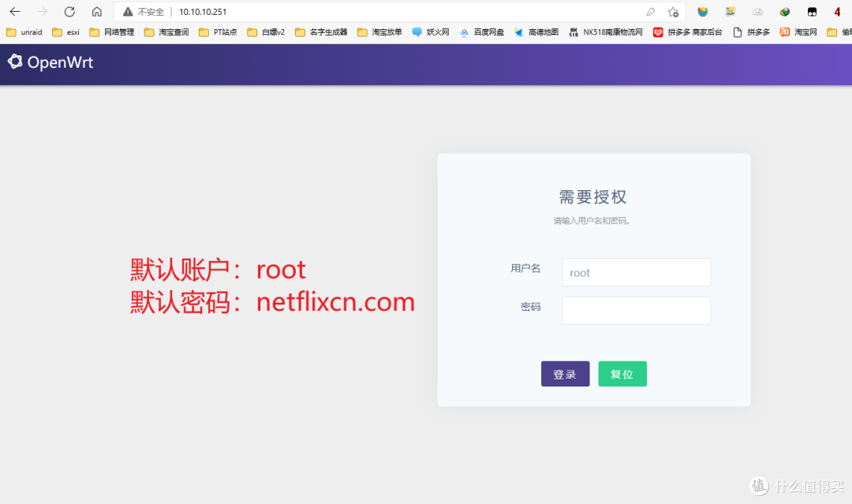Reload the page with refresh icon
This screenshot has height=504, width=852.
69,11
